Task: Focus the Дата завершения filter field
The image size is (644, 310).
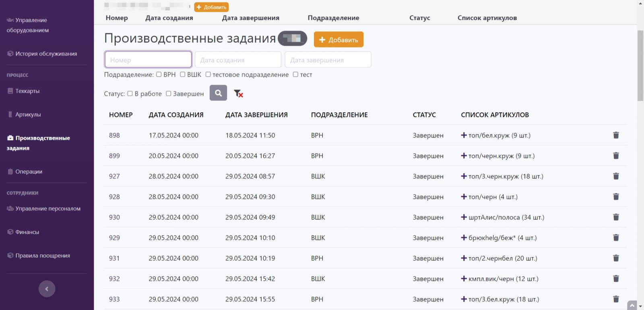Action: 328,60
